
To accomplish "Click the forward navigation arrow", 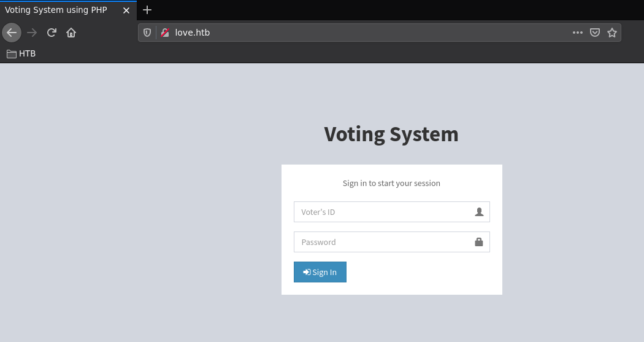I will 32,33.
